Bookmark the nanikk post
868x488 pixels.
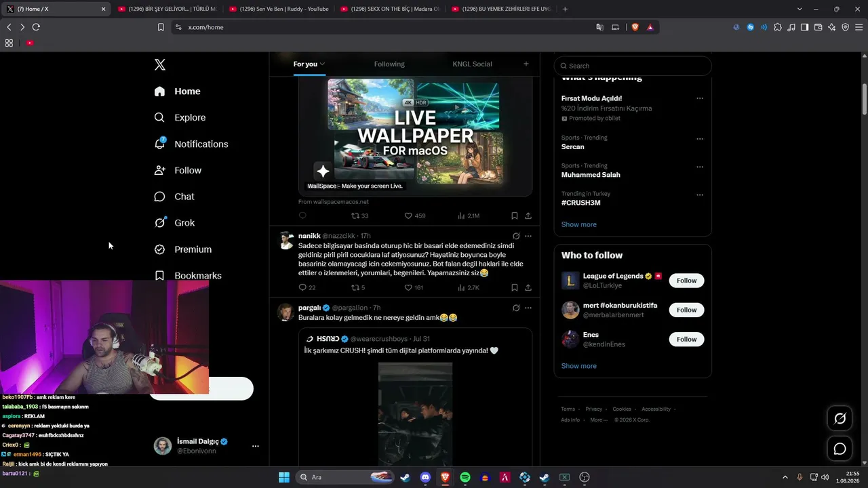(515, 287)
